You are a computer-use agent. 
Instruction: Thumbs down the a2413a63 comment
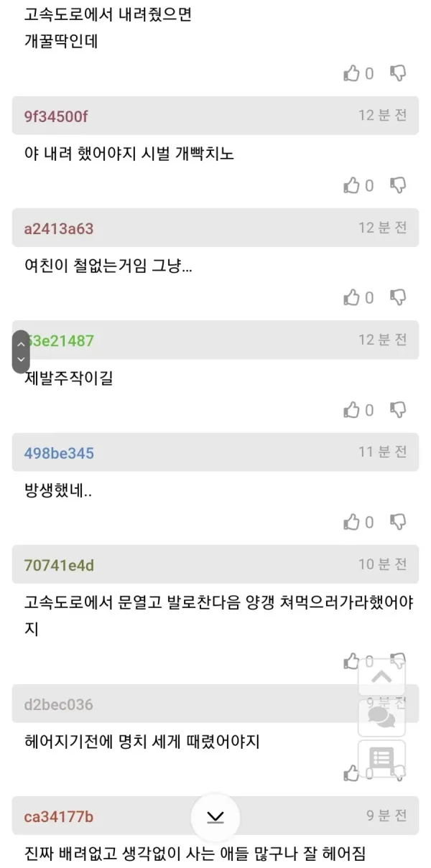[x=397, y=297]
